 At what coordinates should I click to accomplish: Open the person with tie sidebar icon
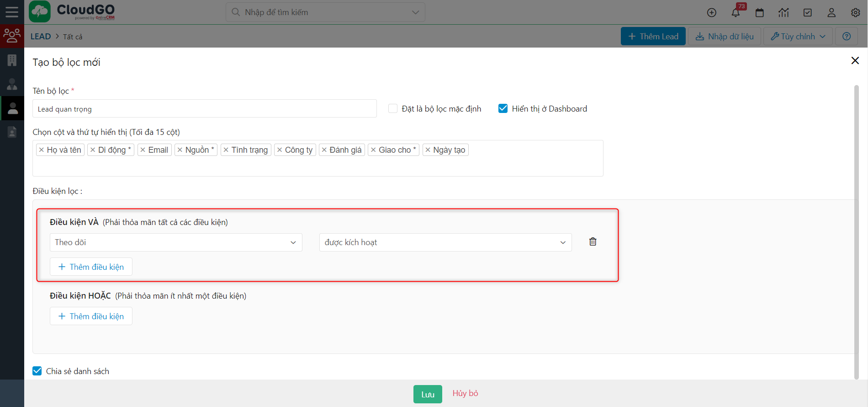[12, 84]
